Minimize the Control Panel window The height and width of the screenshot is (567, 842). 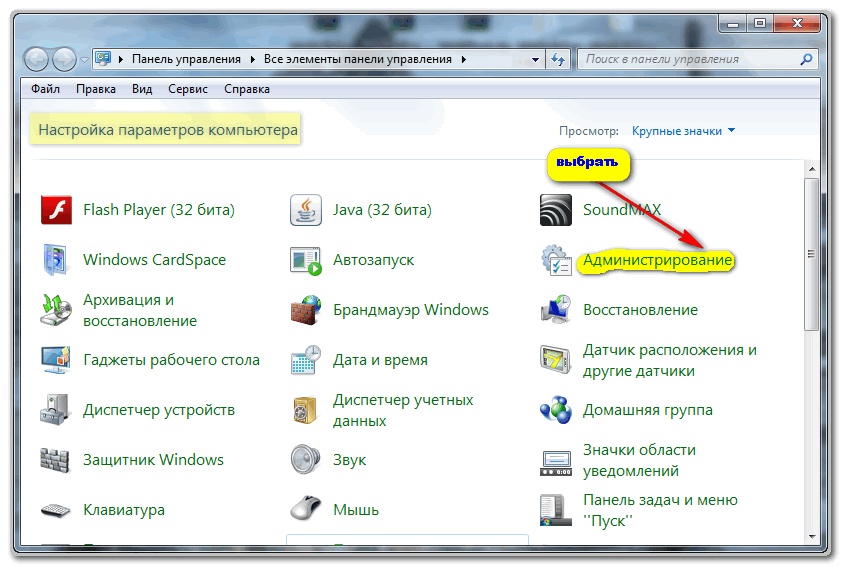pos(732,23)
